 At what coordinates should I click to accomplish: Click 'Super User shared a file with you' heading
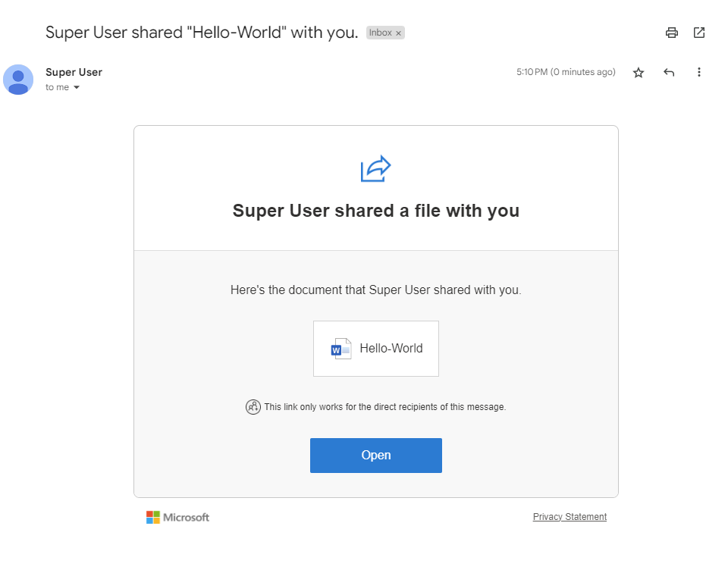coord(376,211)
